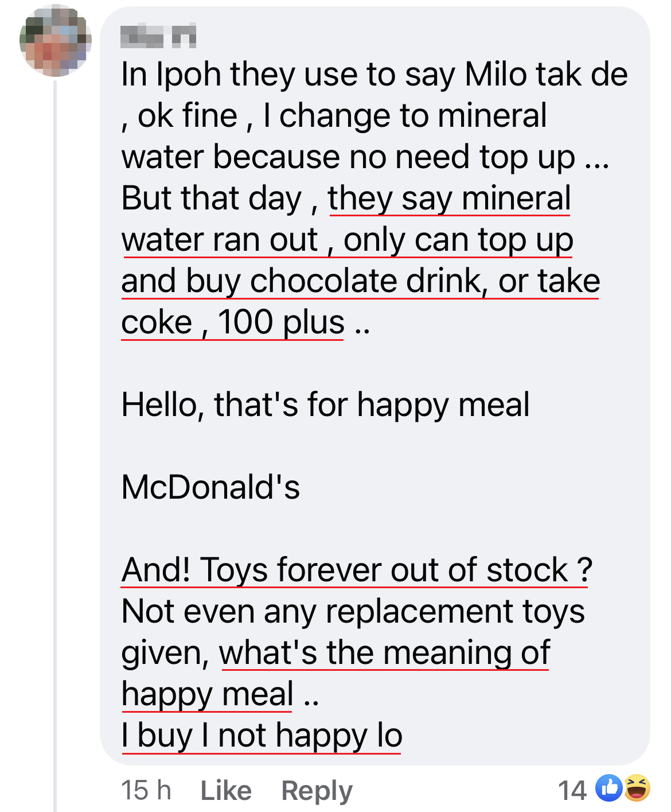Viewport: 671px width, 812px height.
Task: Click underlined phrase 'what's the meaning of'
Action: (384, 652)
